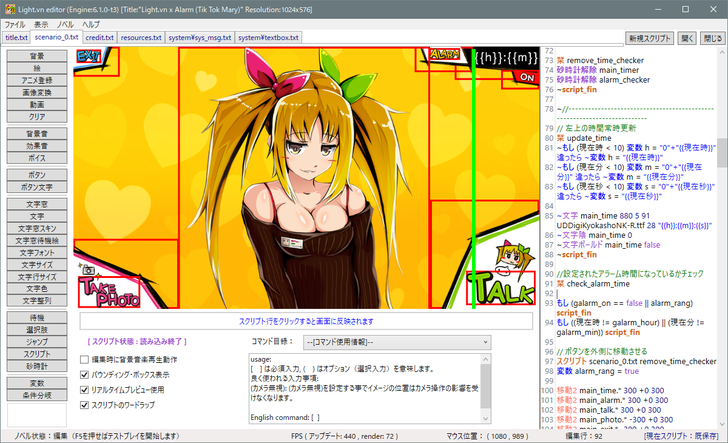Click script line 98 '変数 alarm_rang = true'

[598, 371]
